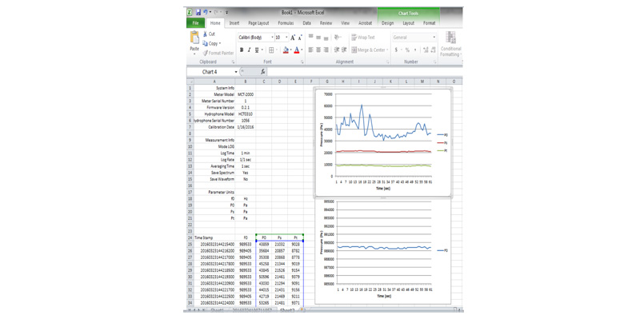644x319 pixels.
Task: Open the Chart Tools Design tab
Action: (x=387, y=23)
